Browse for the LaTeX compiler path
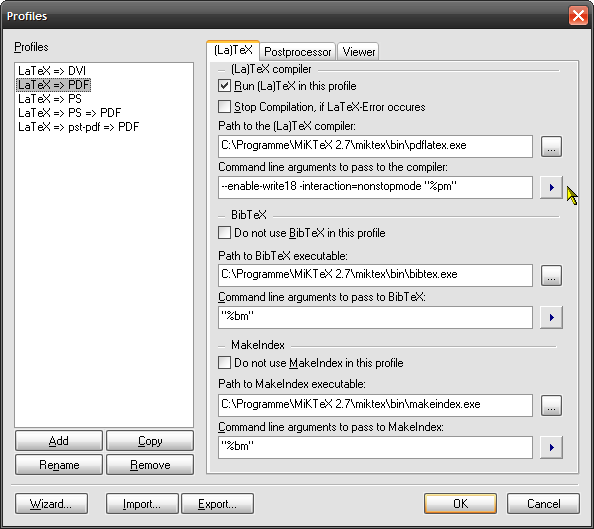The image size is (594, 529). point(551,146)
